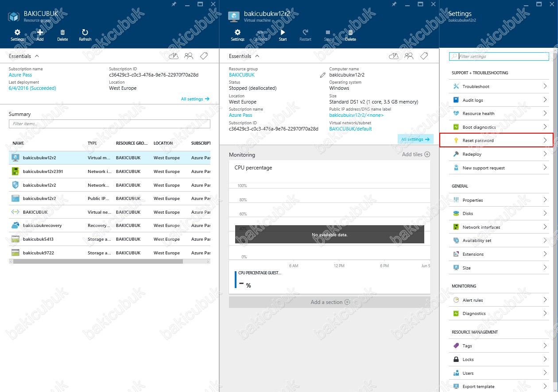Start the bakicubukw12r2 virtual machine
Image resolution: width=558 pixels, height=392 pixels.
(283, 35)
